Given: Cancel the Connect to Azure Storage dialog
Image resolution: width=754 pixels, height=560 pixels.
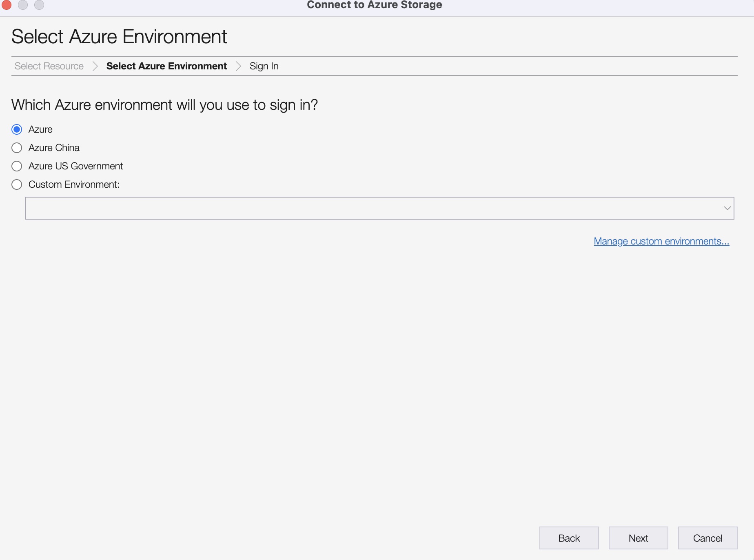Looking at the screenshot, I should click(x=707, y=538).
